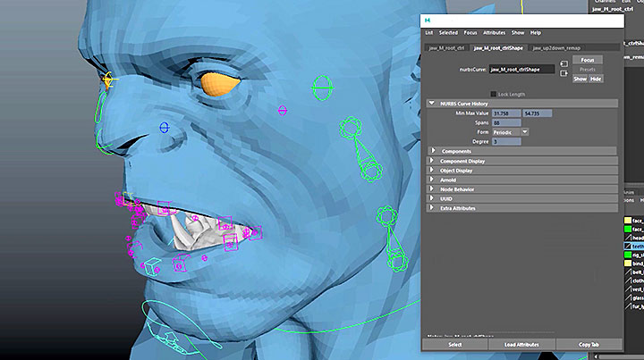Toggle the Lock Length checkbox
644x360 pixels.
click(x=492, y=94)
